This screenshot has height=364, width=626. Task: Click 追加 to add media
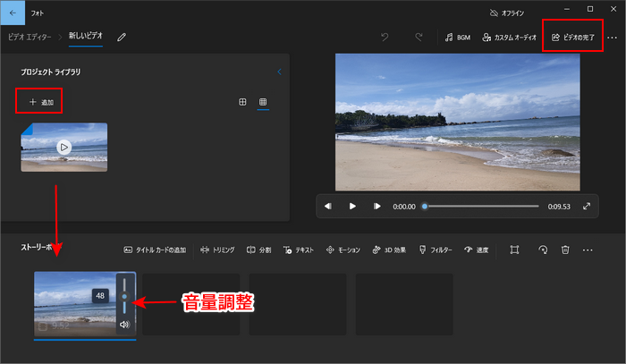(x=40, y=102)
